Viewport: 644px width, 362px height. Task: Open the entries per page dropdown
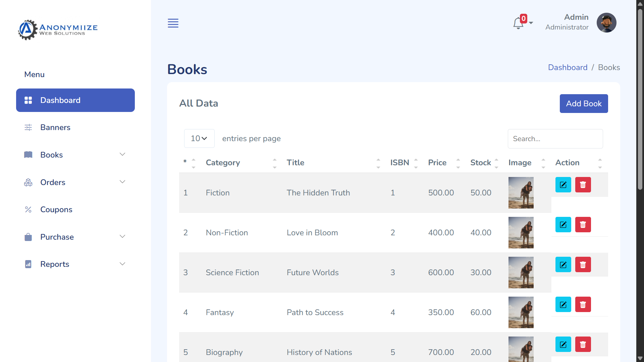tap(199, 138)
